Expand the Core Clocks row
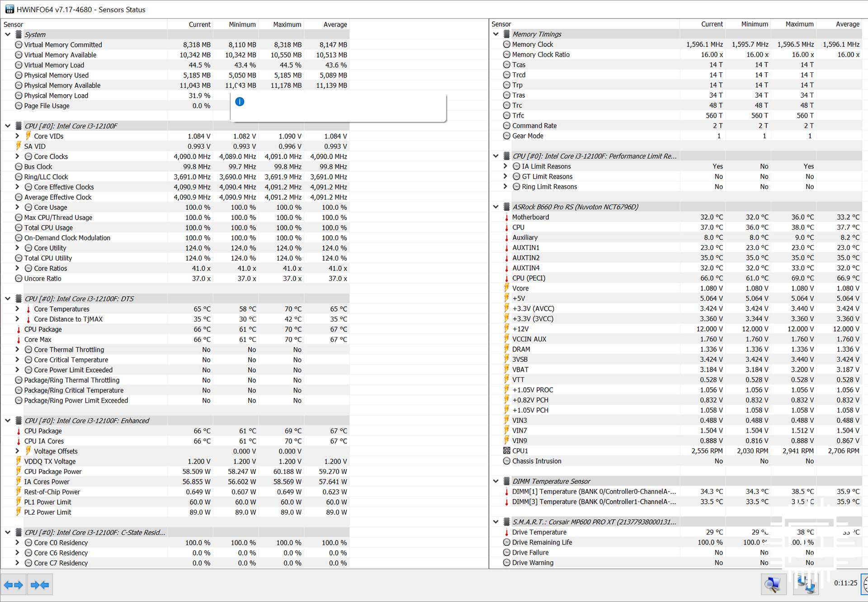 pos(18,156)
